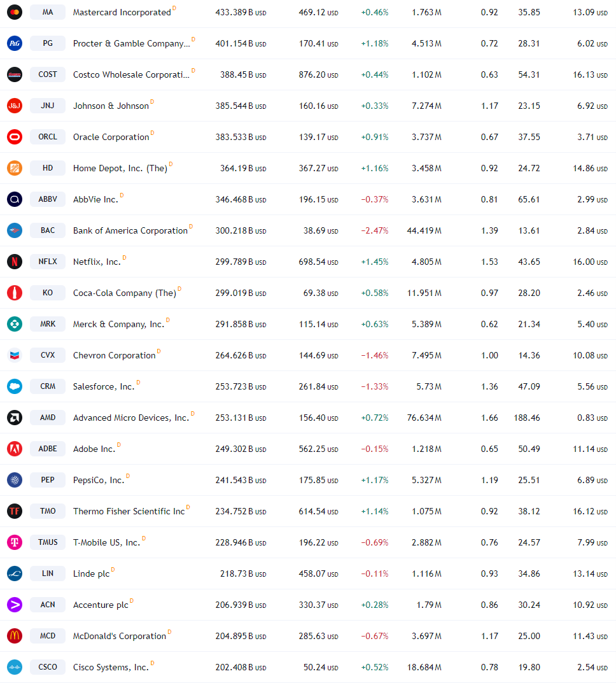The image size is (616, 683).
Task: Open the ORCL ticker symbol
Action: click(48, 137)
